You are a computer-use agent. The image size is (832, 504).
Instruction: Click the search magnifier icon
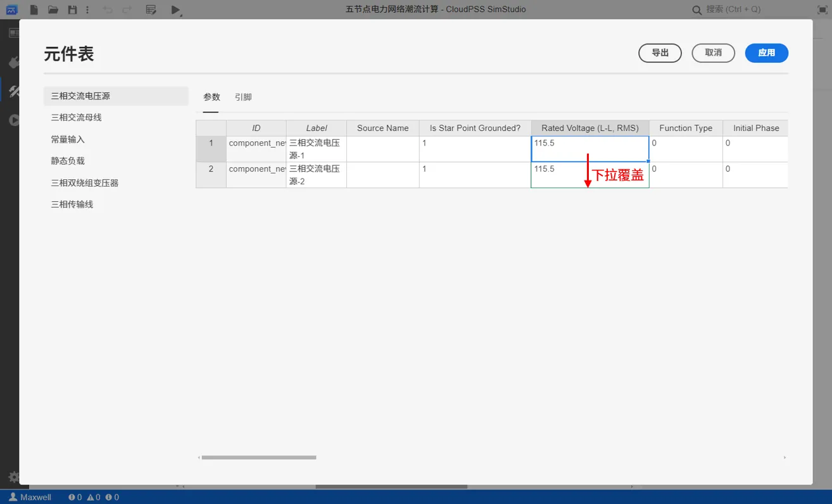pyautogui.click(x=696, y=9)
